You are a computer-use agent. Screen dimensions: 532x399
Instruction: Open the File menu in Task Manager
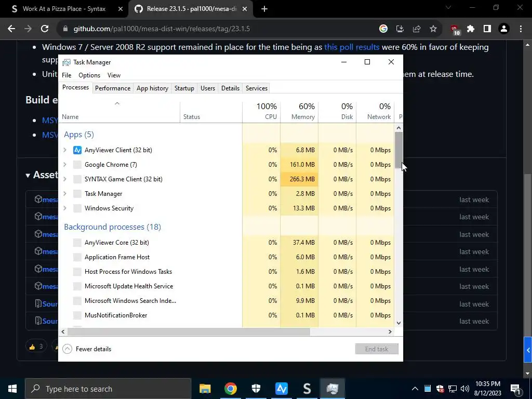pyautogui.click(x=66, y=75)
